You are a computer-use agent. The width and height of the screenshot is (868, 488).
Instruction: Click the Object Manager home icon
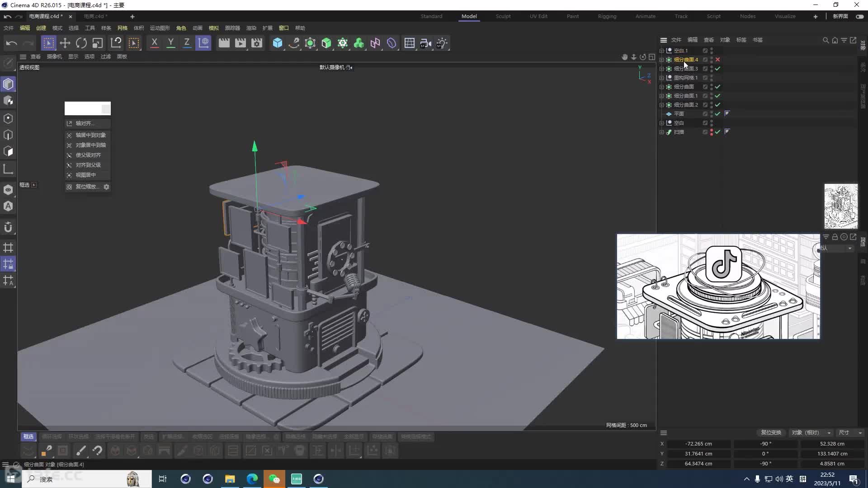(835, 40)
